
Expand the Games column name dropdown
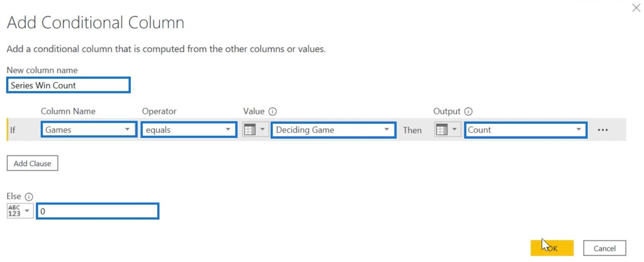tap(127, 129)
